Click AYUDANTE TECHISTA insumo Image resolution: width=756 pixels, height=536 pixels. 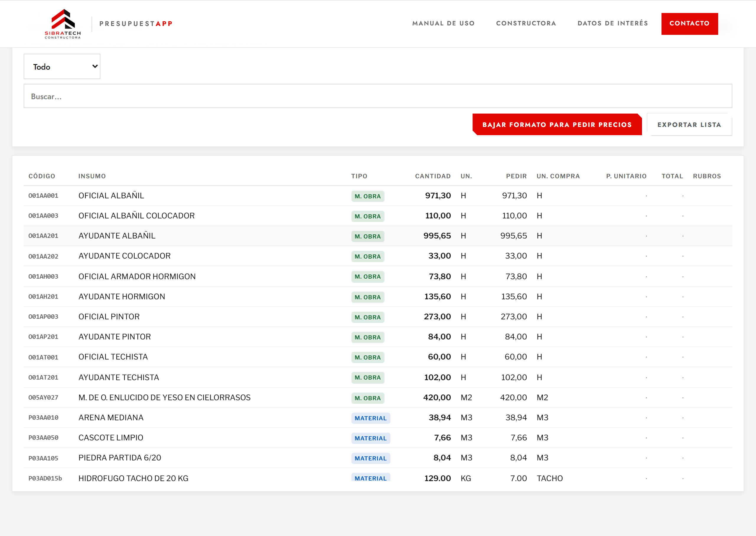118,378
